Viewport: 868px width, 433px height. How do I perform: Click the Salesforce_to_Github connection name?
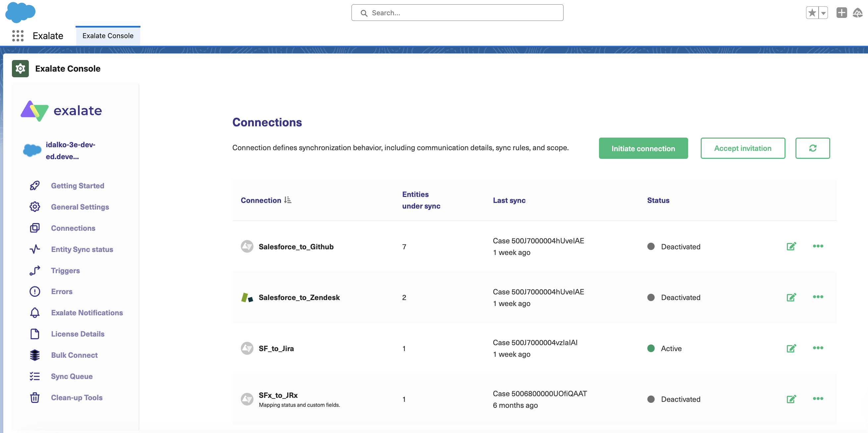tap(296, 247)
